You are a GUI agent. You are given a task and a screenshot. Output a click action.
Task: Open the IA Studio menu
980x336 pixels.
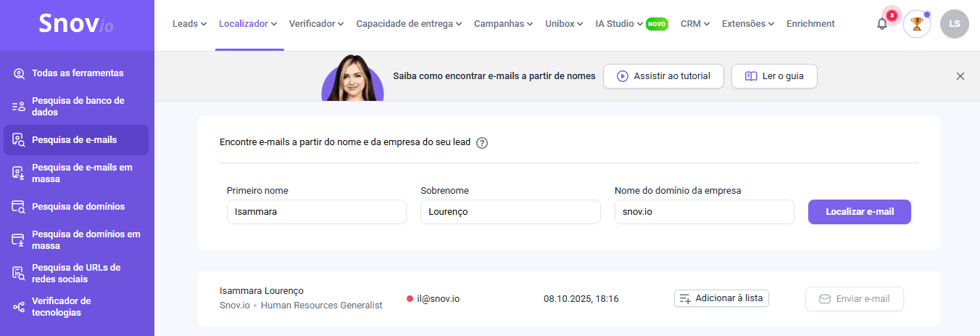[618, 24]
